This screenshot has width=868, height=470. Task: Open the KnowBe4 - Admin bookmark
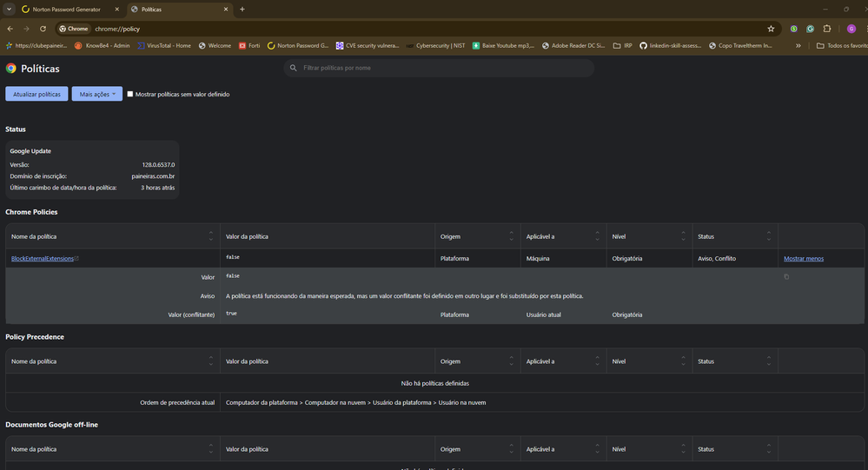pos(102,46)
